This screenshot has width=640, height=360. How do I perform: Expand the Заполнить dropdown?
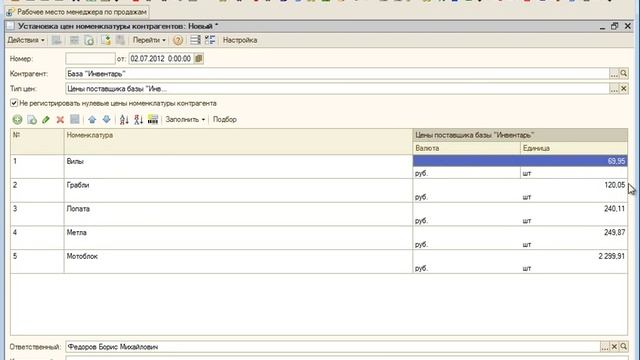point(185,120)
